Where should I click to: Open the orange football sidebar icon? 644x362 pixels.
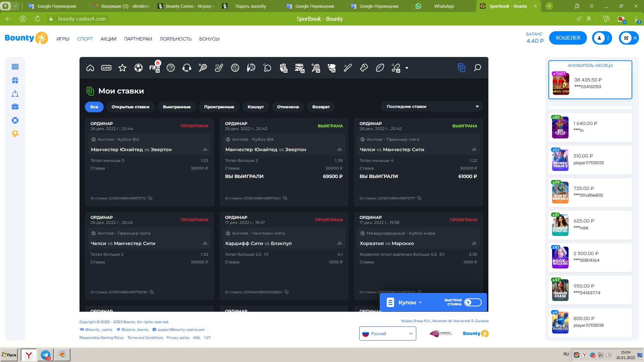15,134
